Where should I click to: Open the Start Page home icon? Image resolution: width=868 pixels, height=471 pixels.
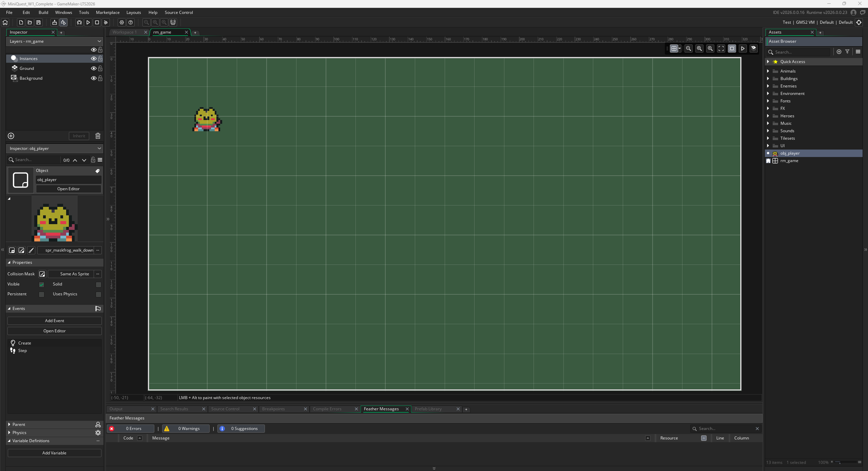click(5, 22)
